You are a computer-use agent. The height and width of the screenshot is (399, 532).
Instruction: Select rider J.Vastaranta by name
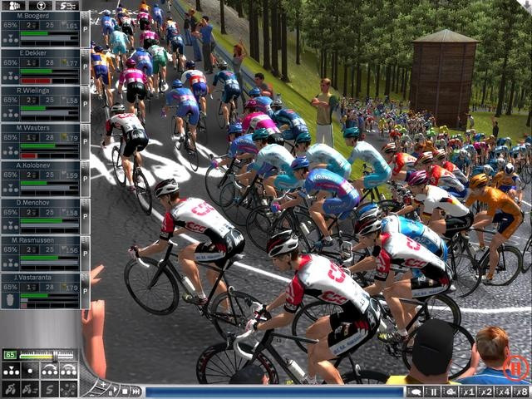[x=33, y=278]
